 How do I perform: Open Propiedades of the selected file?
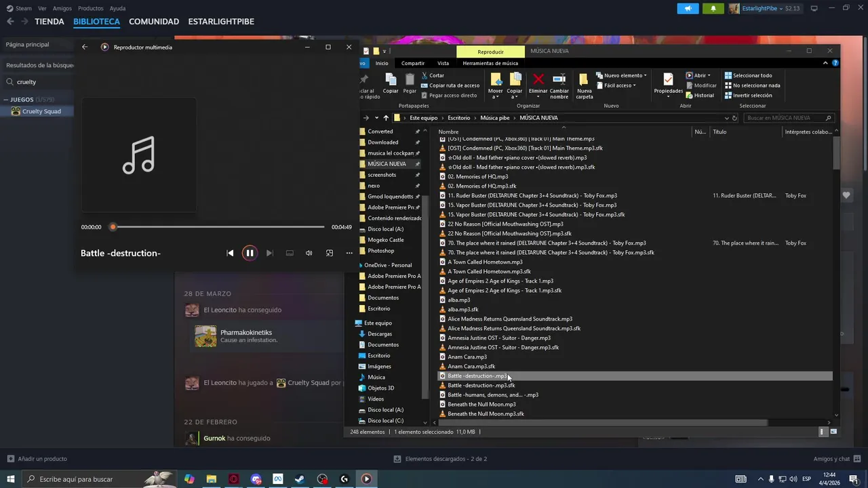(668, 83)
